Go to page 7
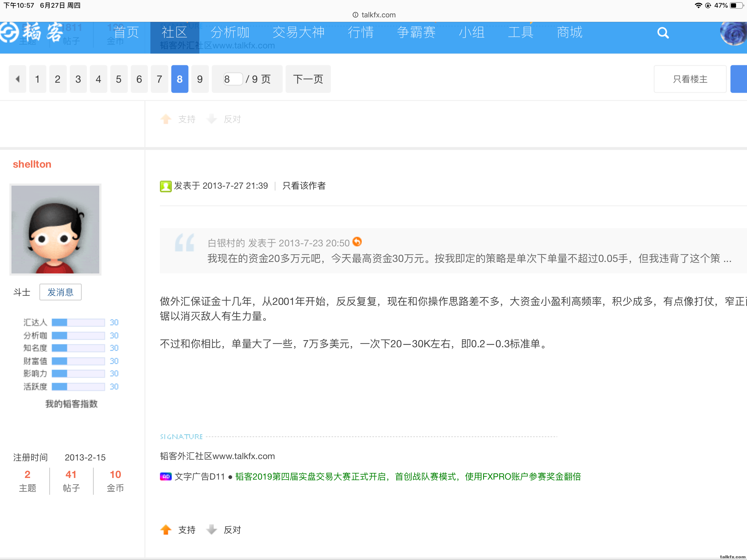This screenshot has width=747, height=560. pyautogui.click(x=159, y=79)
